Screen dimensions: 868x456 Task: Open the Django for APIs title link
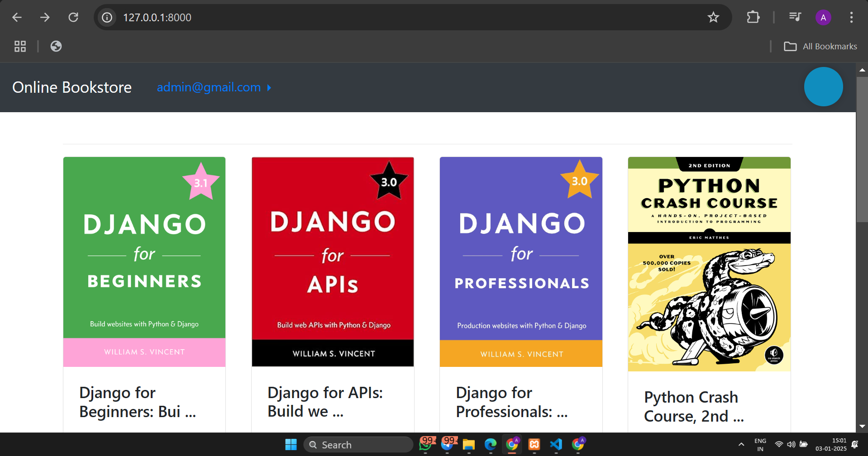(x=325, y=402)
